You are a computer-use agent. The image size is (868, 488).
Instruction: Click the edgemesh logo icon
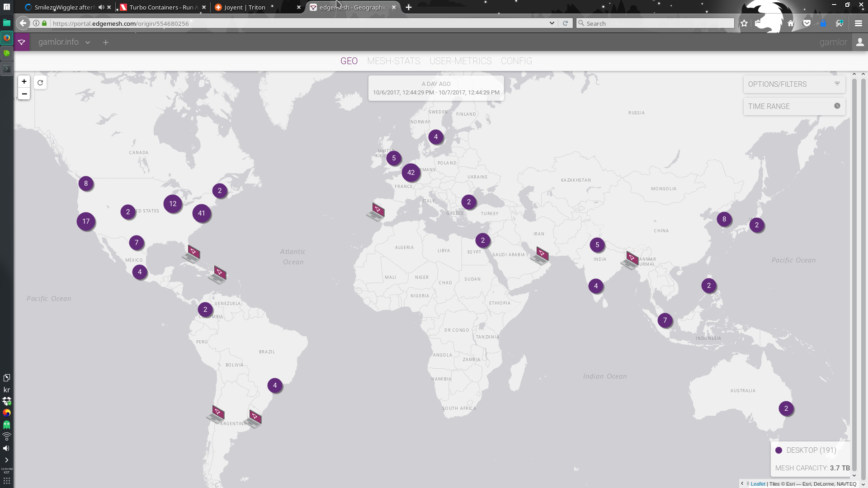(22, 42)
